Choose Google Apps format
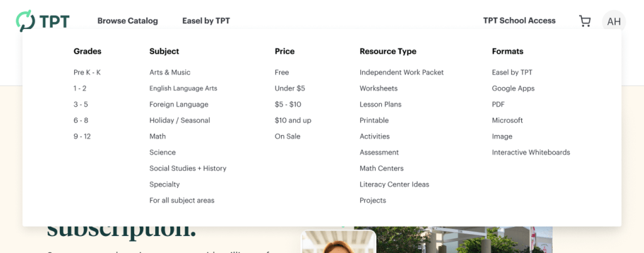Viewport: 644px width, 253px height. [513, 88]
